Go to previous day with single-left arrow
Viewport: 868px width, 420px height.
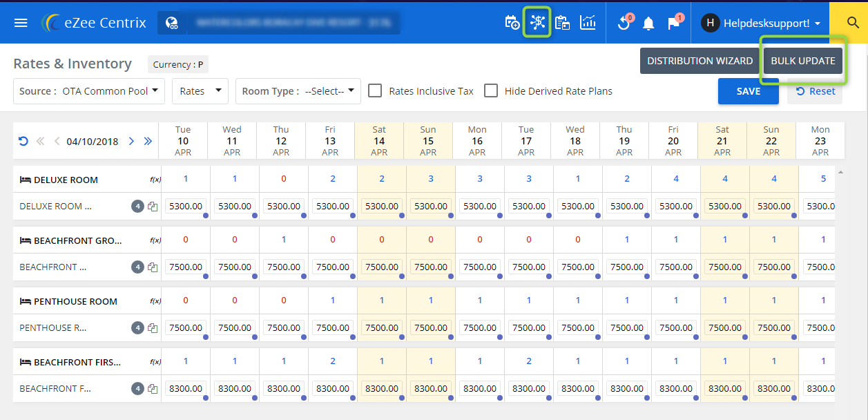(x=57, y=142)
